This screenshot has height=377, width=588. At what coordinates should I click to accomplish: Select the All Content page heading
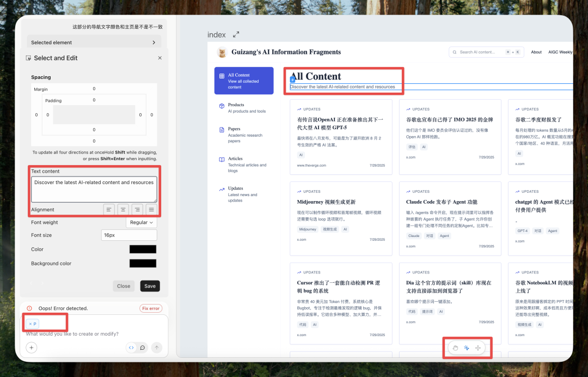(x=316, y=76)
